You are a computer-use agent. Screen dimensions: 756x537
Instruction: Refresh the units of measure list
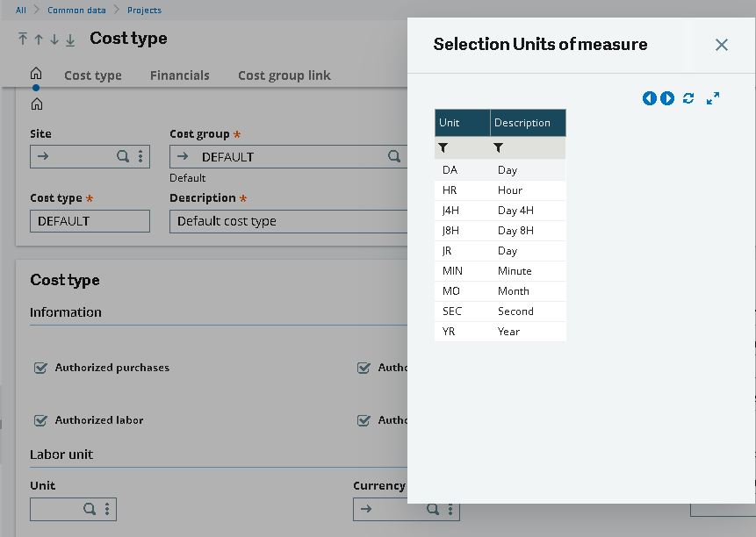click(688, 98)
